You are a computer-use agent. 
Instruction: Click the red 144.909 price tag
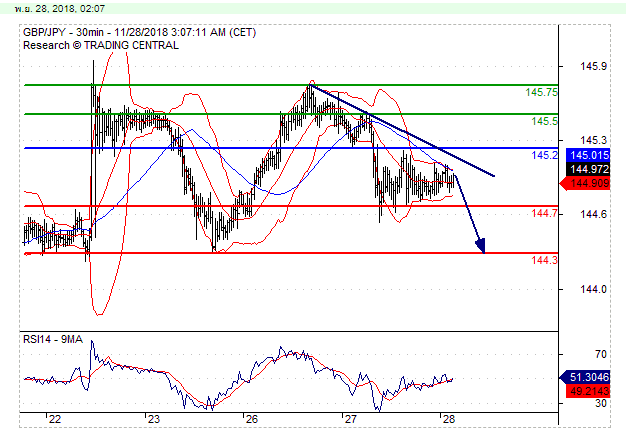click(x=588, y=183)
